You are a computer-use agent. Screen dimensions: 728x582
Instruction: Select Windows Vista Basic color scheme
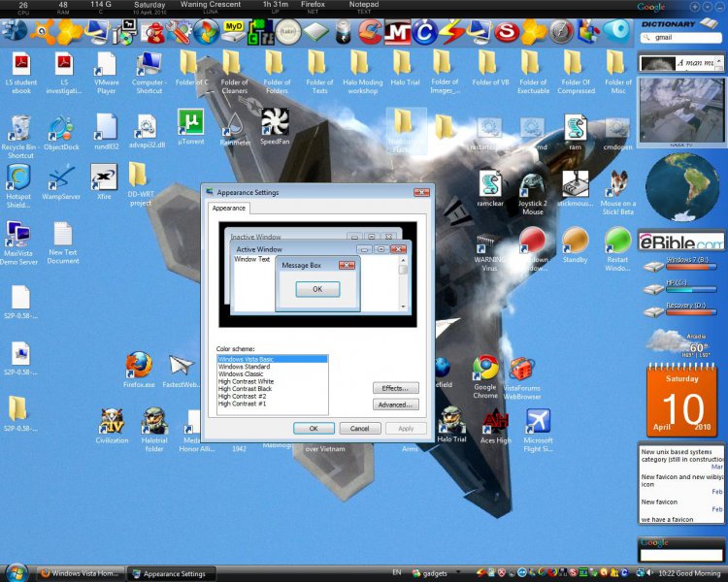click(273, 359)
